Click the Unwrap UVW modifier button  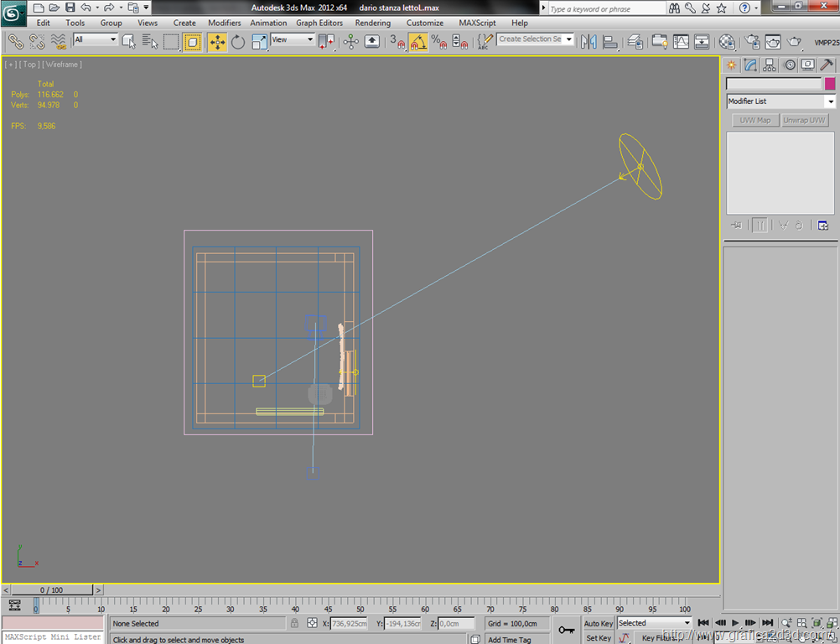coord(804,121)
